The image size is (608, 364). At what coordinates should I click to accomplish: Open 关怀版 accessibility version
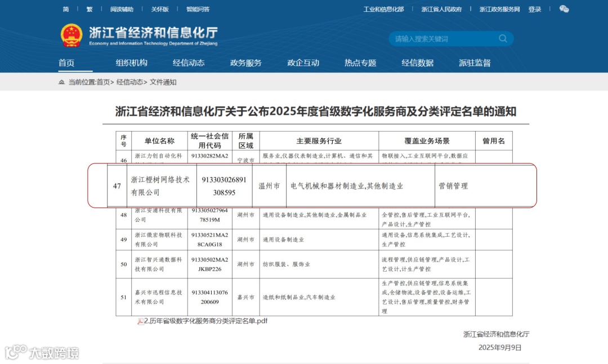pos(160,10)
